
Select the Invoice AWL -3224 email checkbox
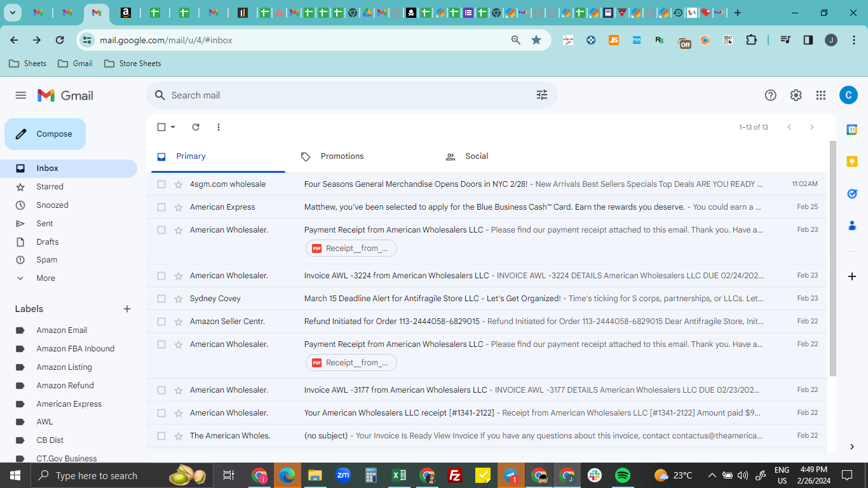161,276
